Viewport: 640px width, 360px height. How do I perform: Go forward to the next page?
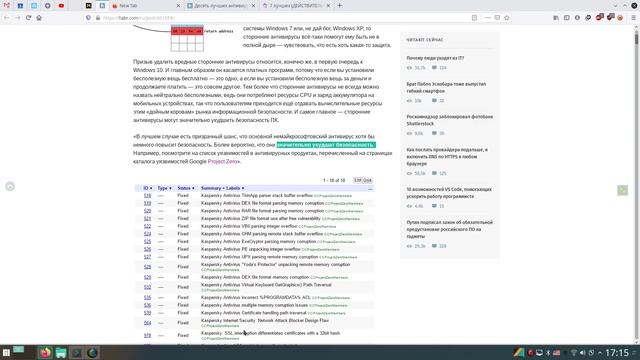tap(18, 18)
